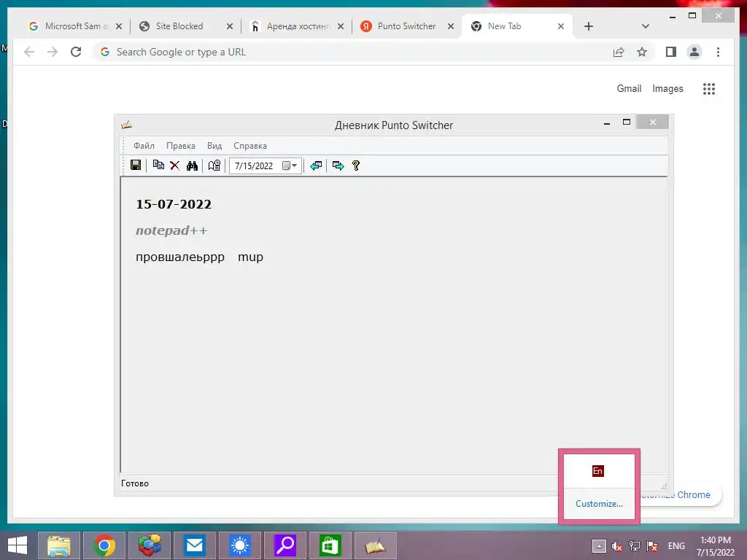Click the share page icon in address bar

click(x=619, y=52)
